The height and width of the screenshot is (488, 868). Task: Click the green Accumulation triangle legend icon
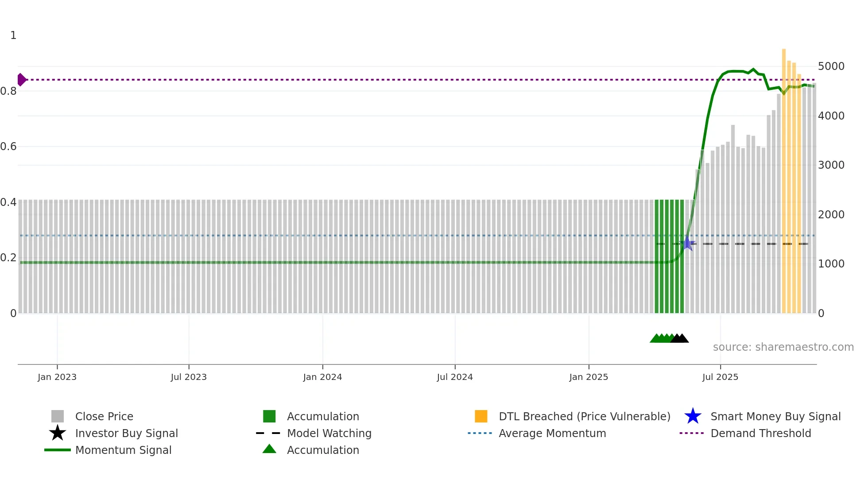click(x=269, y=449)
